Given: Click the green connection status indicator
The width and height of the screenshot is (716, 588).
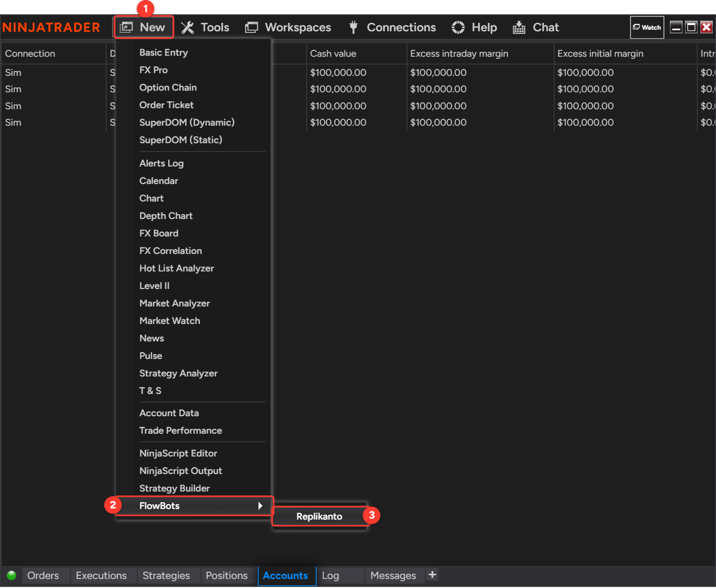Looking at the screenshot, I should coord(12,575).
